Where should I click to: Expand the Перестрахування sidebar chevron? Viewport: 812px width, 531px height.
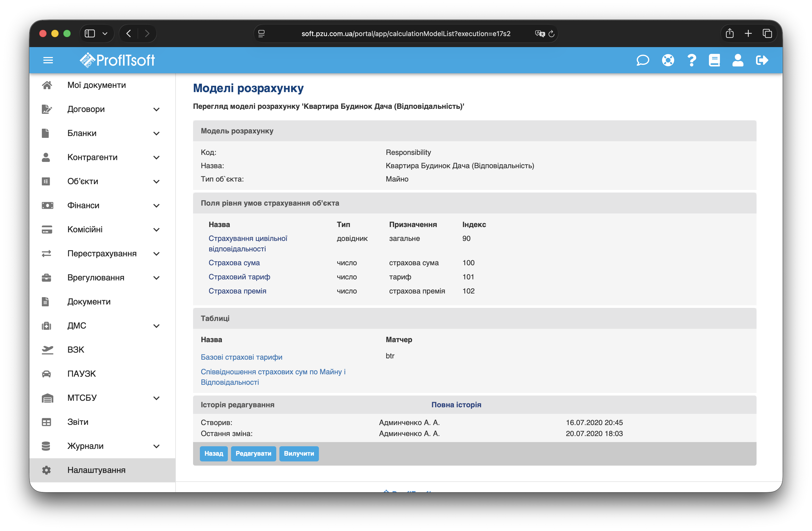tap(156, 254)
